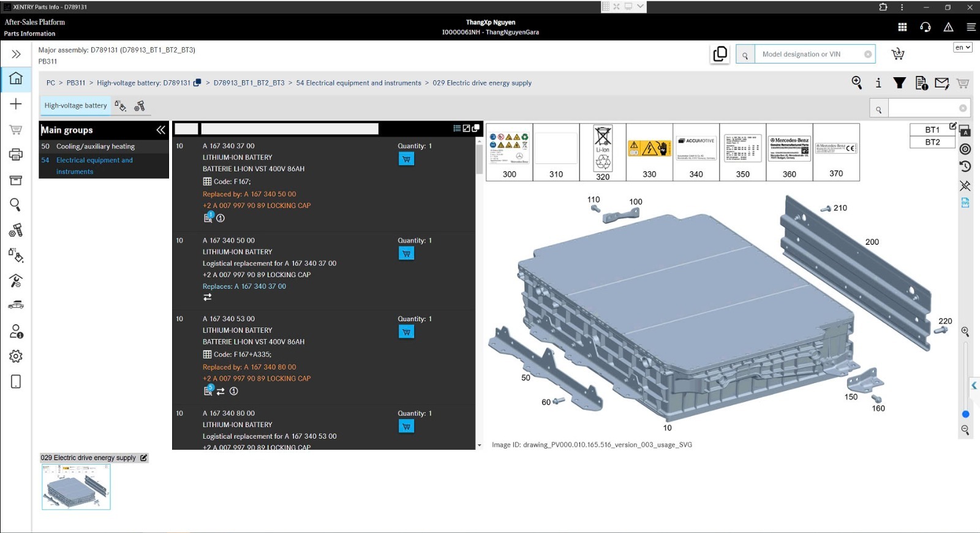Click the magnifier search icon in sidebar
This screenshot has height=533, width=980.
[x=16, y=204]
